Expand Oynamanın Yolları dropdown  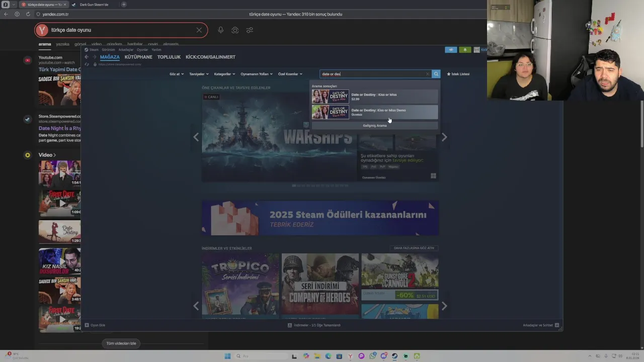(x=256, y=74)
